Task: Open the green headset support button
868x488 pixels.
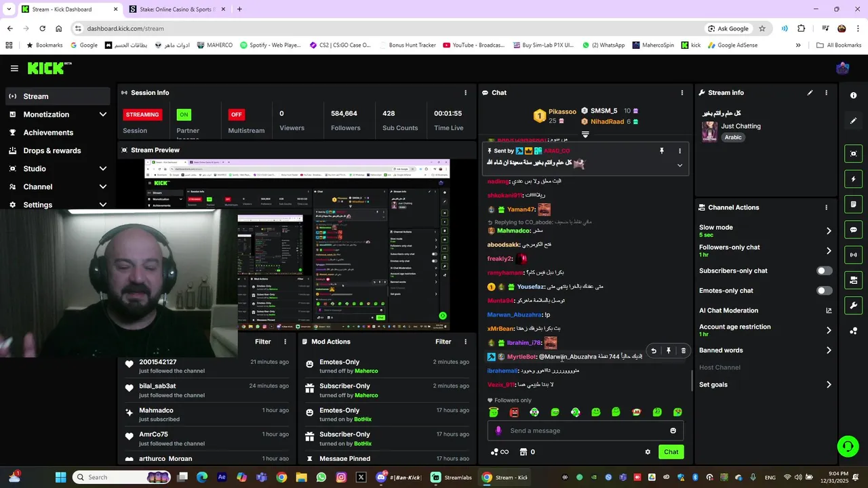Action: point(848,446)
